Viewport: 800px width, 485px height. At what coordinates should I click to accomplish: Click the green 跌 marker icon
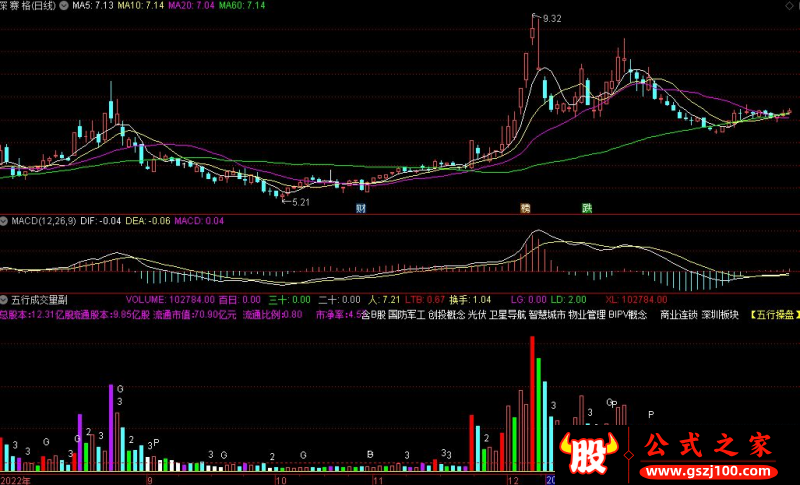[587, 208]
